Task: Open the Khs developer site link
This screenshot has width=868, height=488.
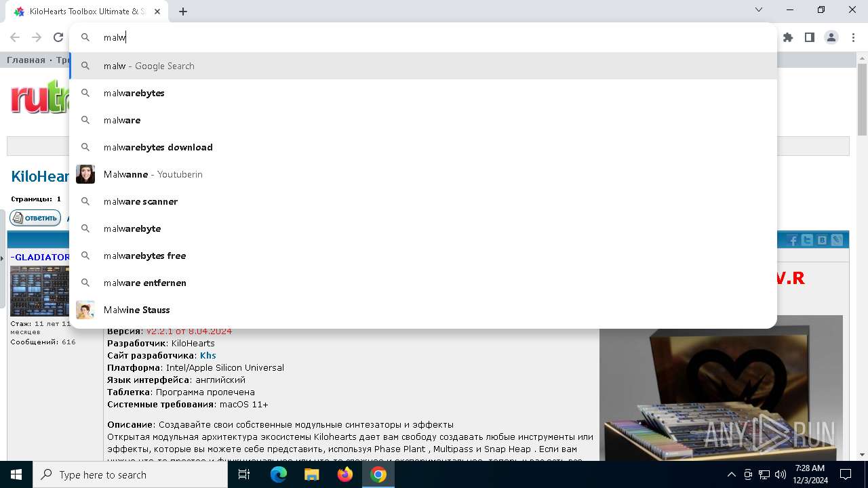Action: [208, 355]
